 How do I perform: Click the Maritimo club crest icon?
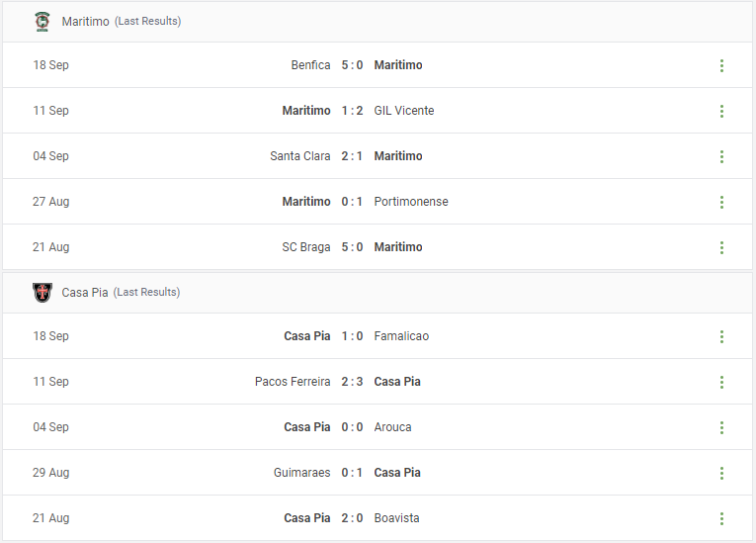[42, 21]
